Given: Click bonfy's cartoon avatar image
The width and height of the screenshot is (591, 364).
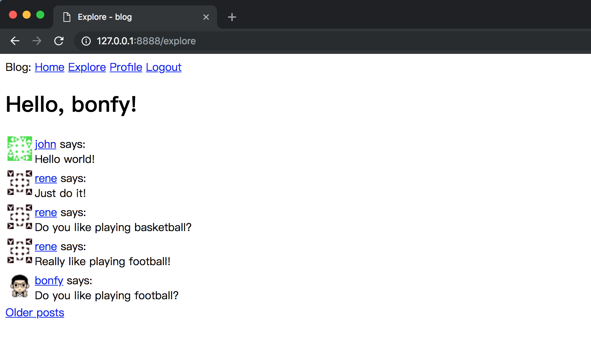Looking at the screenshot, I should click(20, 286).
